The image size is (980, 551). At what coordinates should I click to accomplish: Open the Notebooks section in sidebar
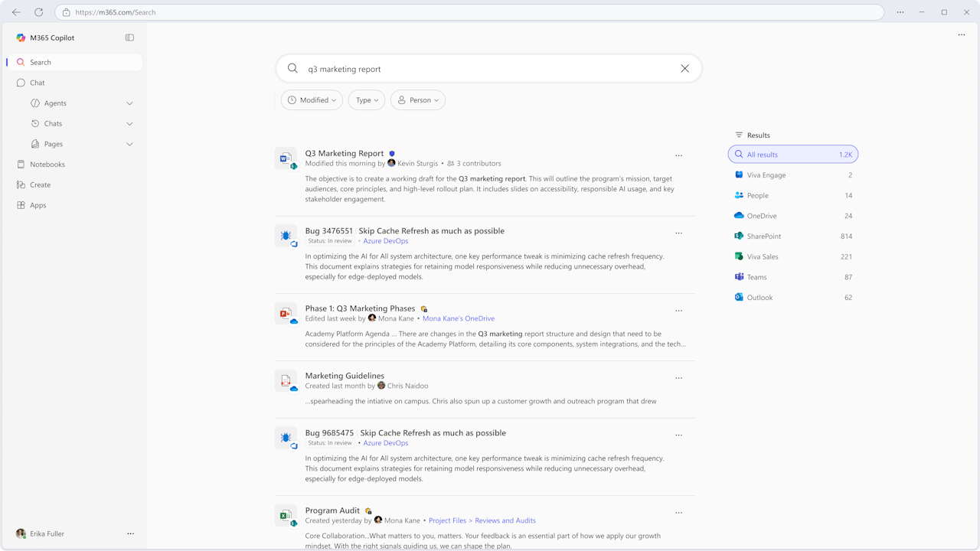point(48,164)
